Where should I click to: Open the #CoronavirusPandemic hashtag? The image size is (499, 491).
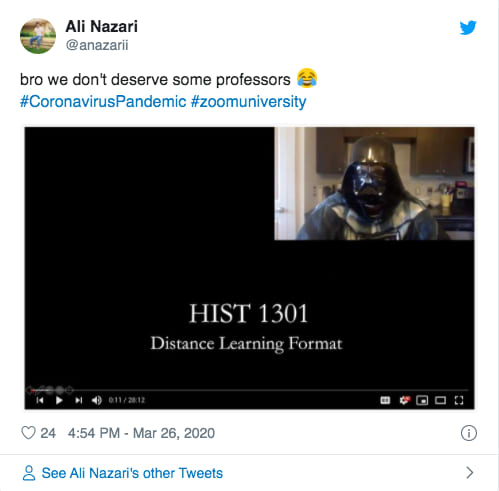pyautogui.click(x=103, y=101)
